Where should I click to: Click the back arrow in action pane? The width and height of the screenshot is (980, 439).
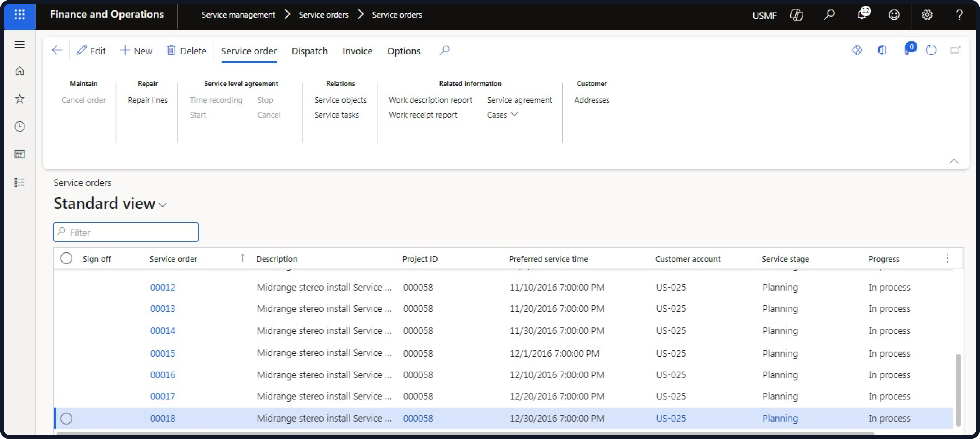tap(57, 50)
